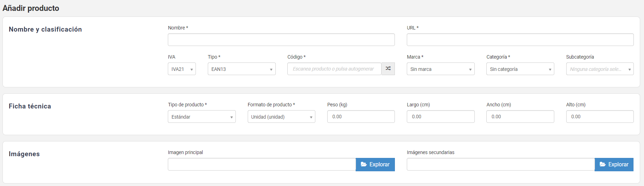Click the 'Añadir producto' page heading
The image size is (644, 186).
[31, 8]
